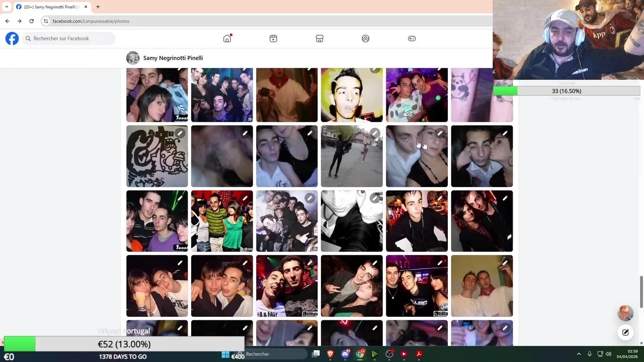The image size is (644, 362).
Task: Open the clock showing 01:59 04/04/2026
Action: (627, 354)
